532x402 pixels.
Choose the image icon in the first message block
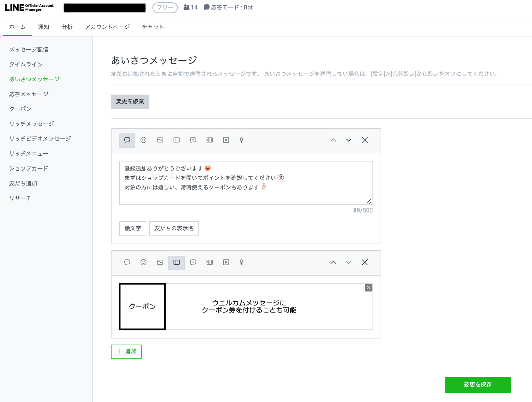160,140
